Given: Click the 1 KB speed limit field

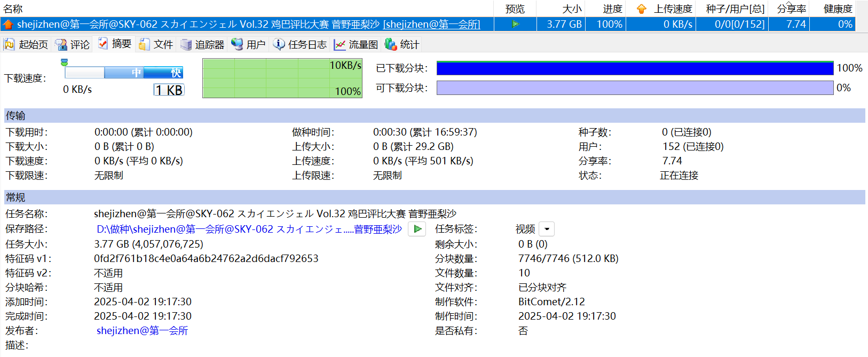Looking at the screenshot, I should click(169, 90).
